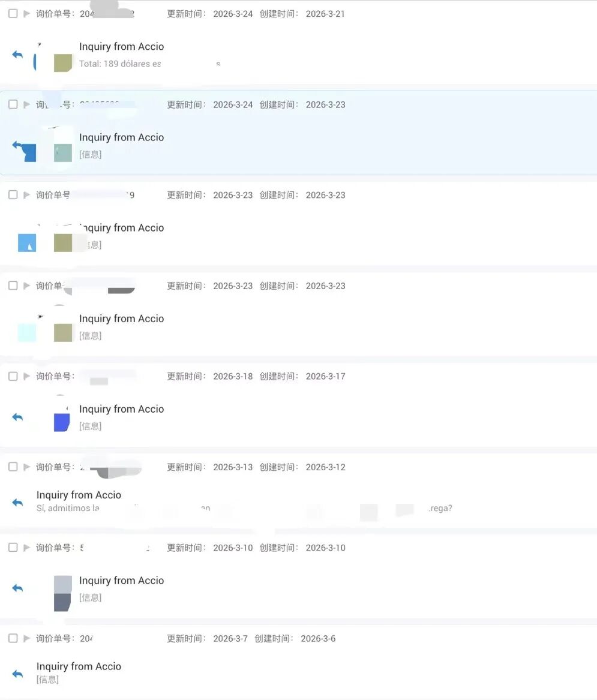This screenshot has height=700, width=597.
Task: Click the reply arrow in the inquiry created 2026-3-10
Action: (x=17, y=588)
